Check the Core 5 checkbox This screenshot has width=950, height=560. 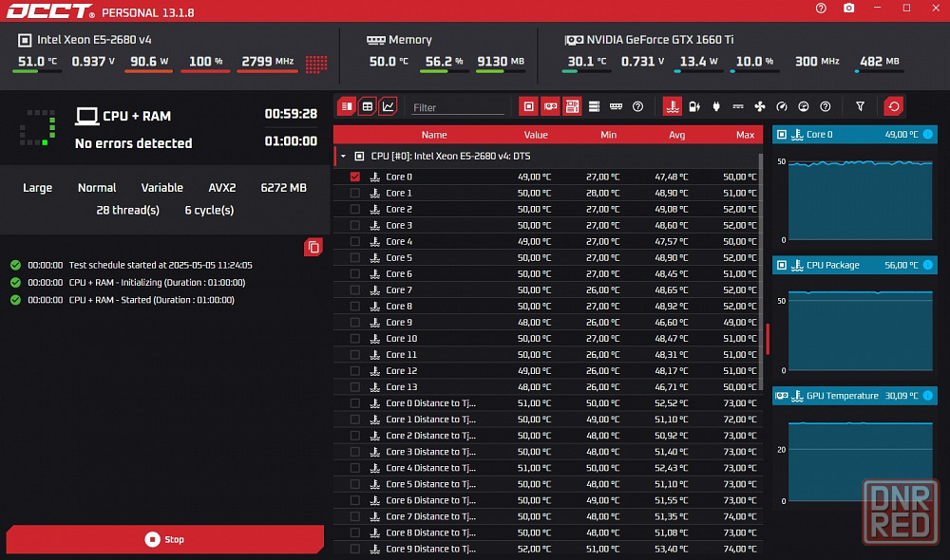(355, 257)
